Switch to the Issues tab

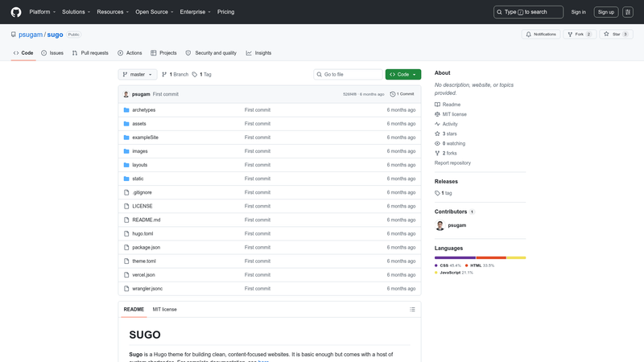(x=52, y=53)
